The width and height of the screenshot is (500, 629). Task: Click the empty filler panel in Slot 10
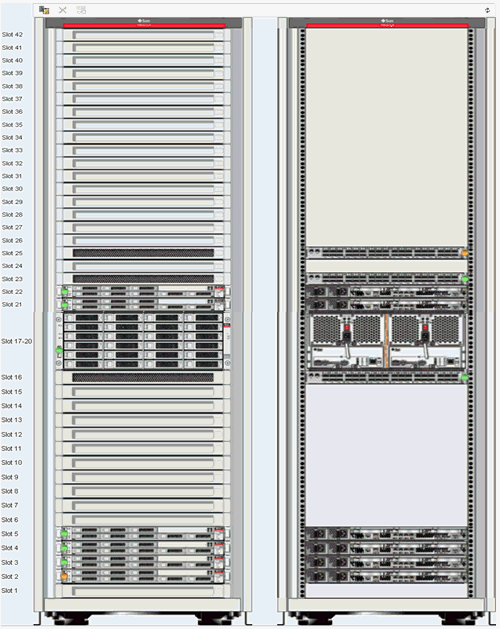[143, 463]
